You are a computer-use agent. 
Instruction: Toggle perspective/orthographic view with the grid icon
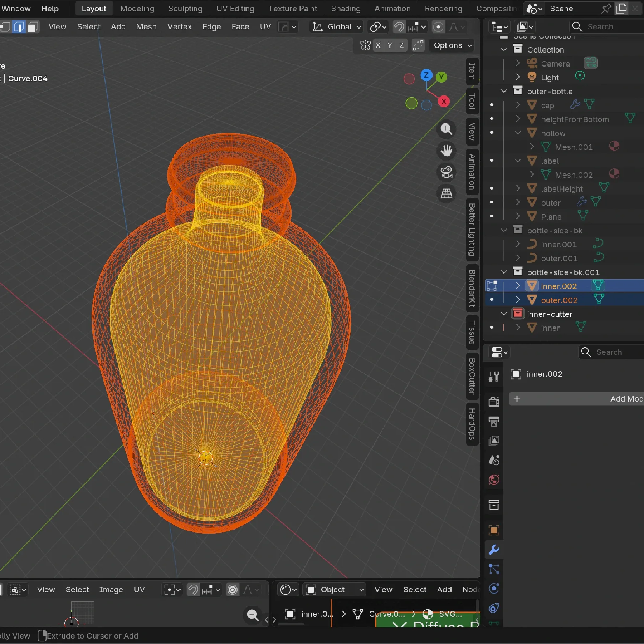click(x=446, y=193)
